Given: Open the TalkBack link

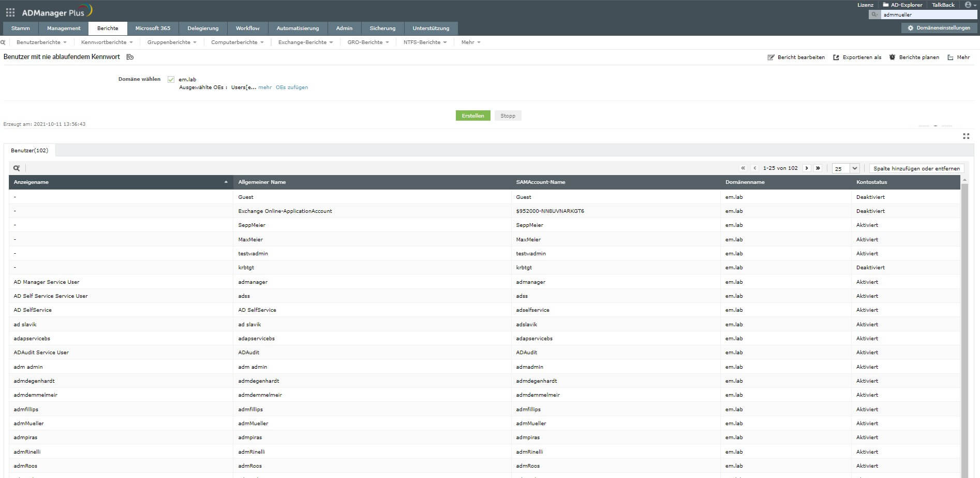Looking at the screenshot, I should [x=943, y=5].
